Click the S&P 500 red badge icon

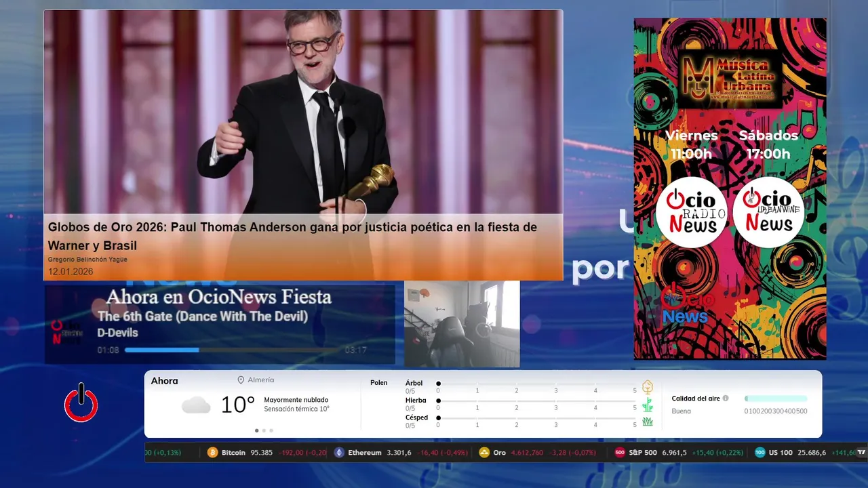click(620, 452)
